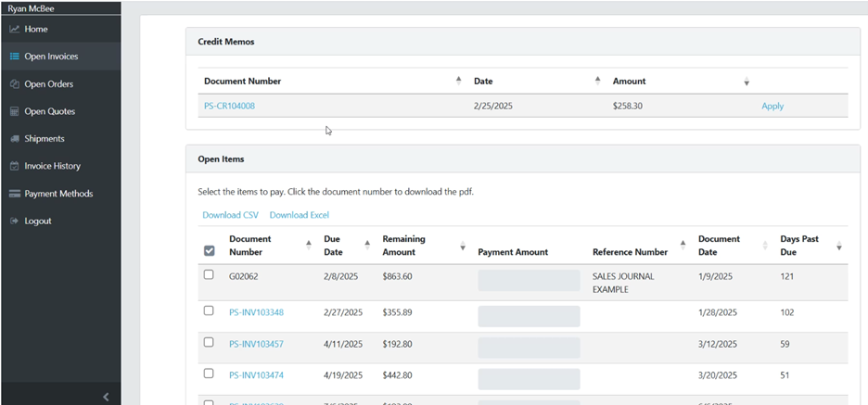
Task: Mark the PS-INV103474 checkbox
Action: [209, 373]
